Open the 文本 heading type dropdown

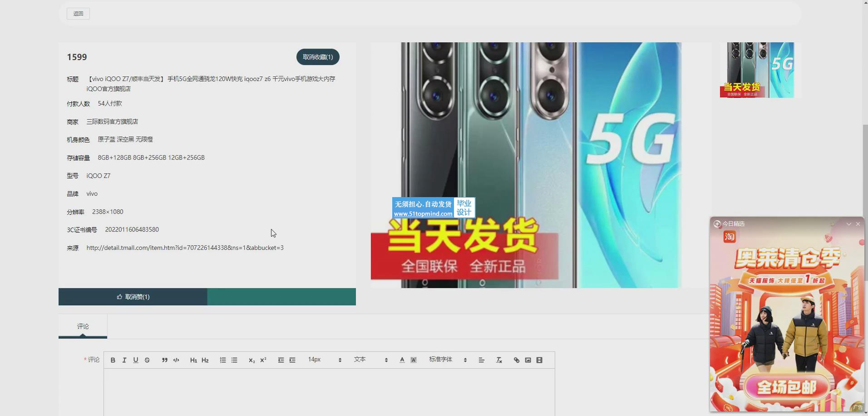click(371, 360)
